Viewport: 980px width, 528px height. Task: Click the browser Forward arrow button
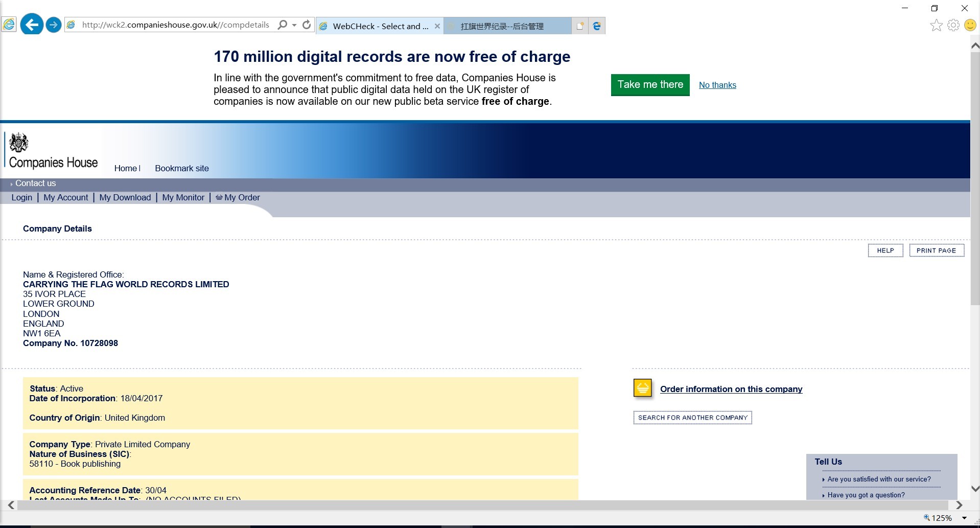click(54, 25)
